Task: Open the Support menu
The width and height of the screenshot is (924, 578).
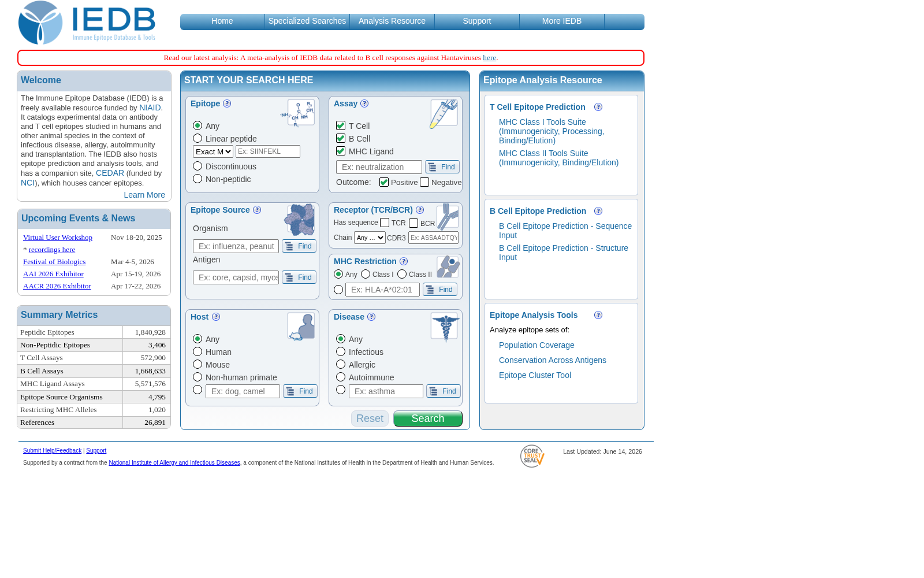Action: click(x=477, y=21)
